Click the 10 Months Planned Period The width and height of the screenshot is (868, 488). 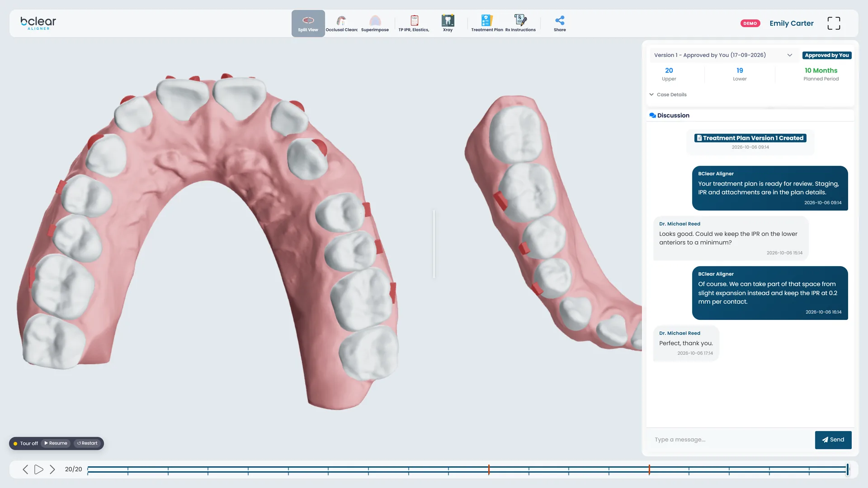coord(821,74)
